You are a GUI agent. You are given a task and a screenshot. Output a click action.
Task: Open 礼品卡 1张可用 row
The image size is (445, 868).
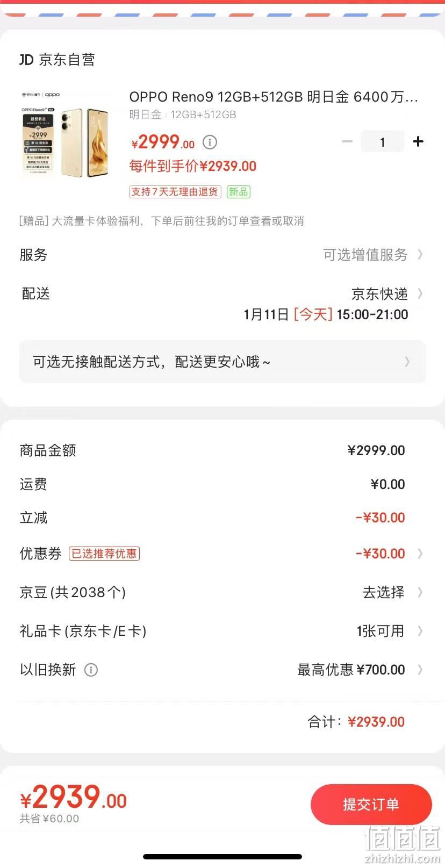coord(223,631)
